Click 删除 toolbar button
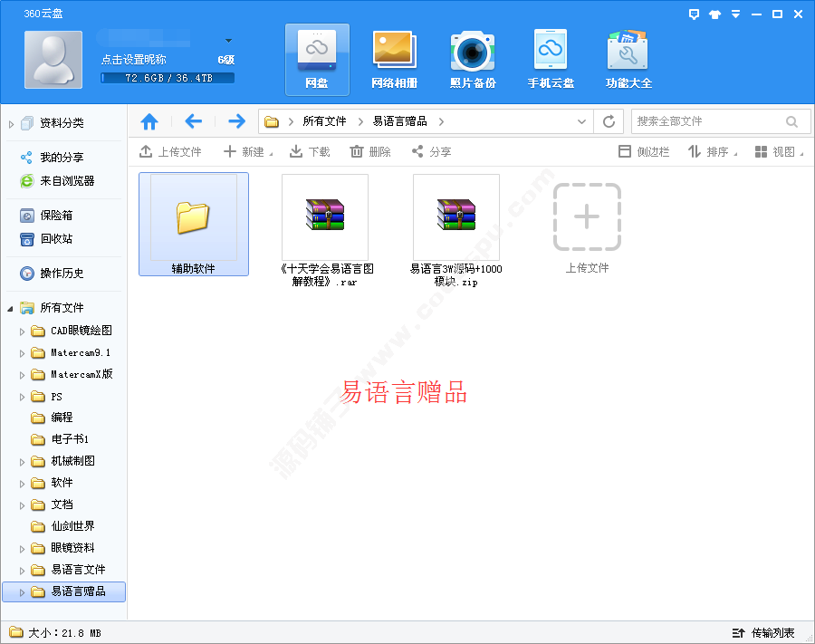The height and width of the screenshot is (644, 815). click(x=370, y=152)
